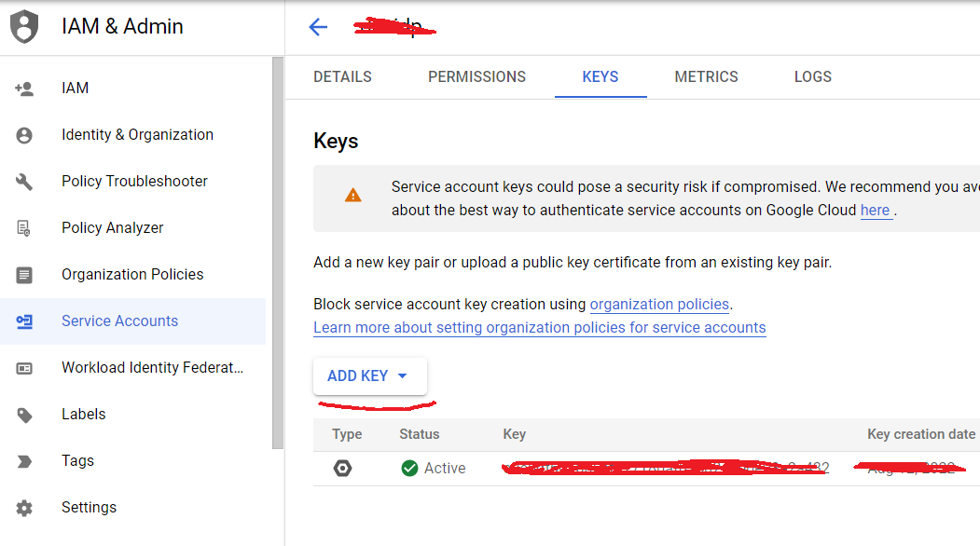980x546 pixels.
Task: Select Service Accounts in the sidebar
Action: (119, 321)
